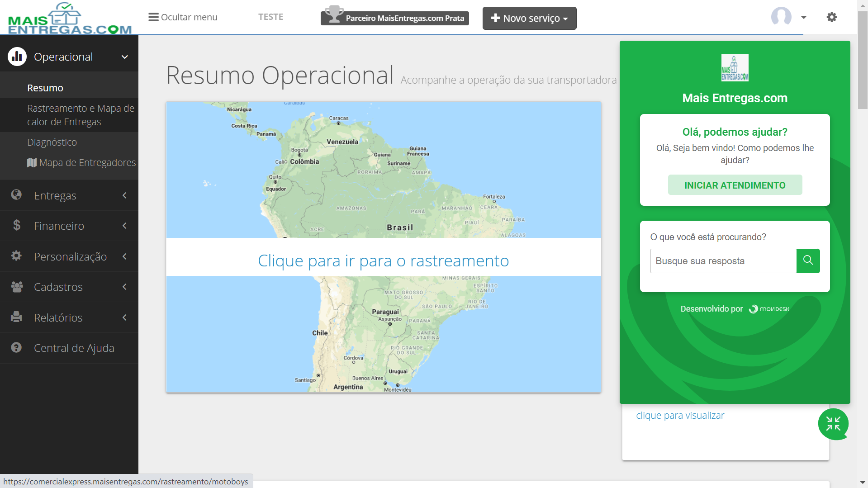Click the Financeiro dollar icon
Image resolution: width=868 pixels, height=488 pixels.
click(x=17, y=225)
